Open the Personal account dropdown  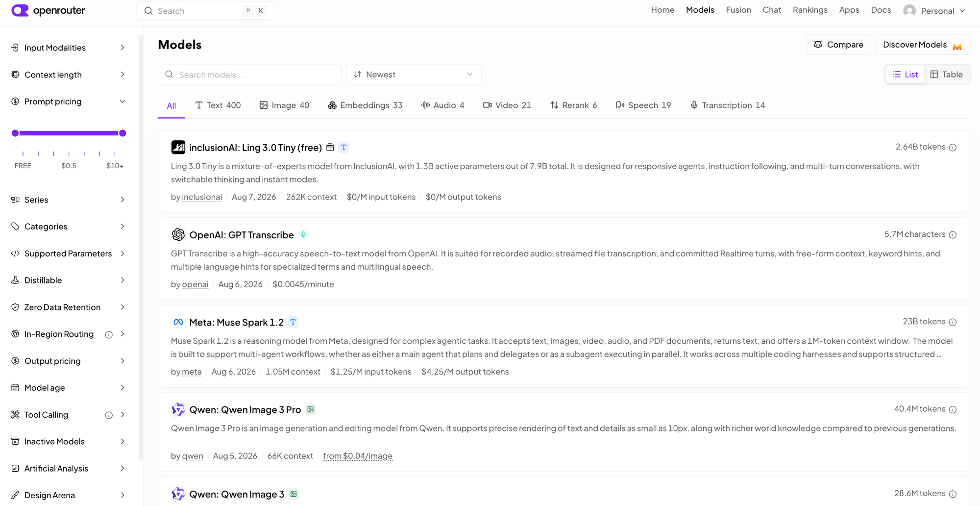935,11
